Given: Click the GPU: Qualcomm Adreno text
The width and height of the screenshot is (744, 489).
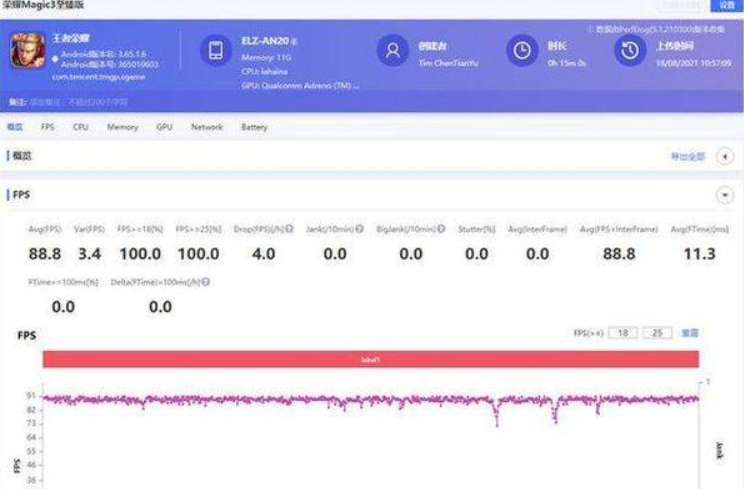Looking at the screenshot, I should tap(300, 86).
